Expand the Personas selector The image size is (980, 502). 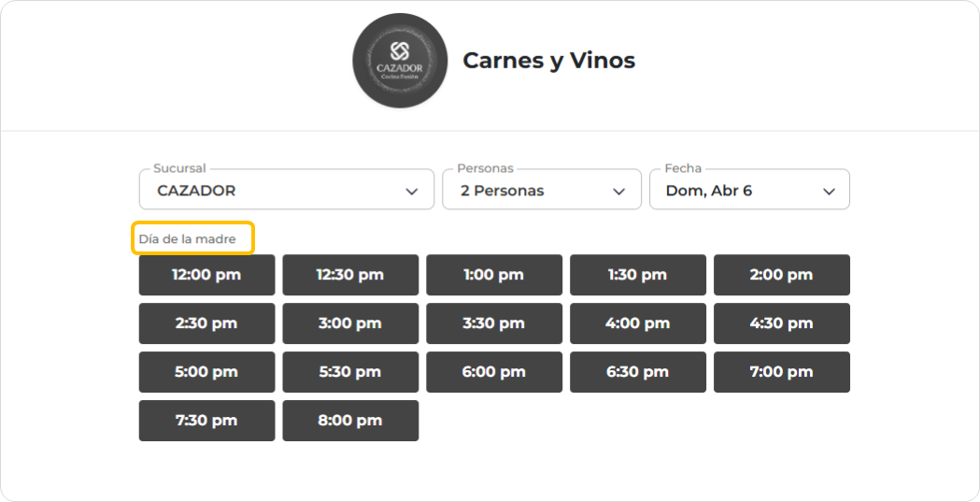[541, 190]
